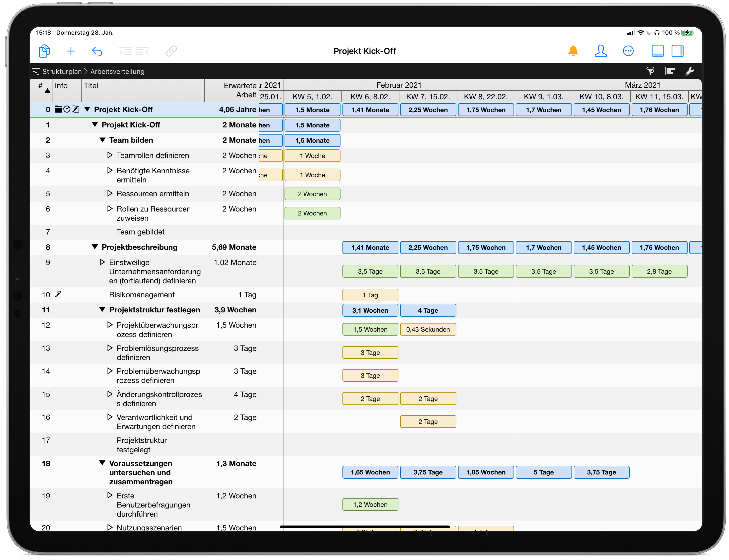This screenshot has width=729, height=560.
Task: Click 4,06 Jahre expected work cell
Action: (x=238, y=109)
